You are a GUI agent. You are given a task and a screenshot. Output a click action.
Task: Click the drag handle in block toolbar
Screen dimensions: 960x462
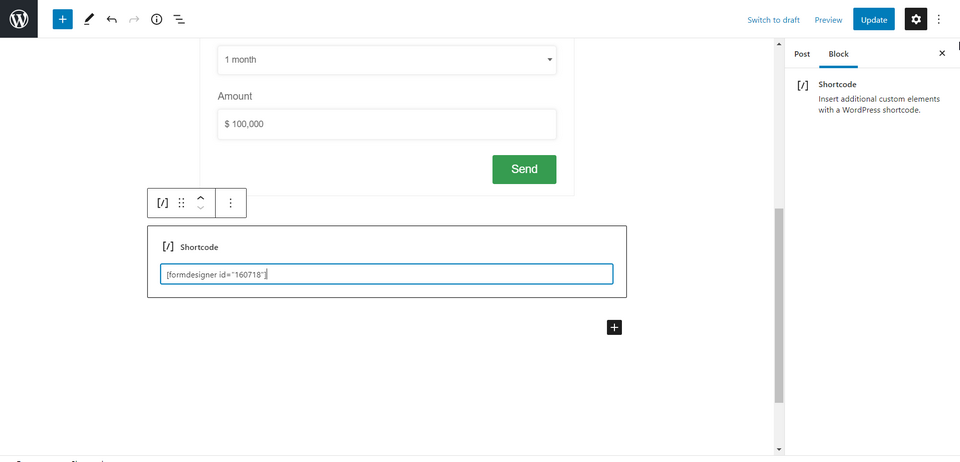181,203
